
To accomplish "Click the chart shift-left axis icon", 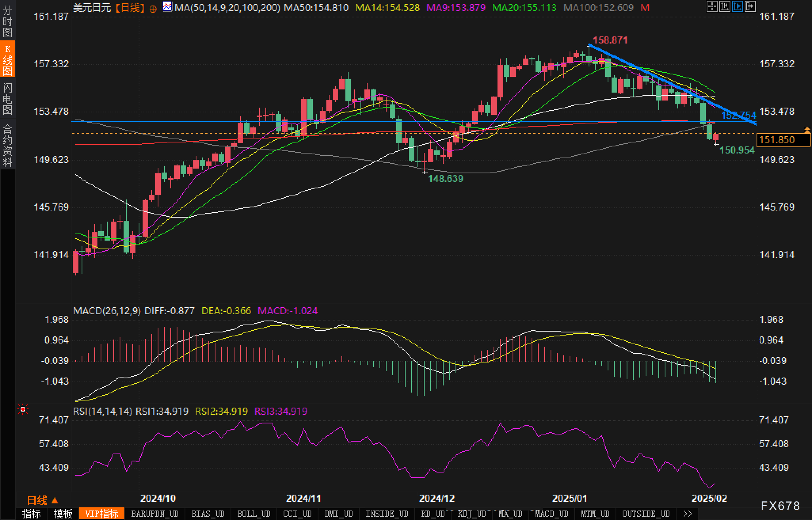I will 725,6.
